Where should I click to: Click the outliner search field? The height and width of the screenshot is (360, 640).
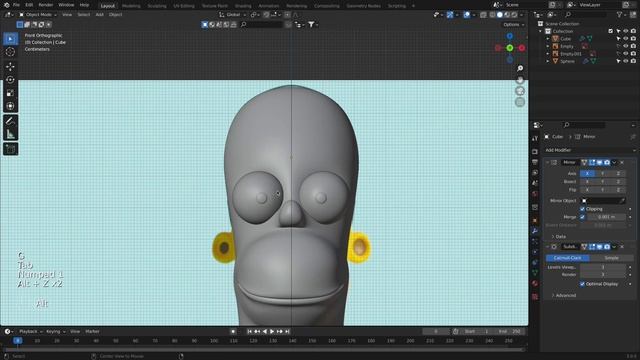[x=585, y=15]
